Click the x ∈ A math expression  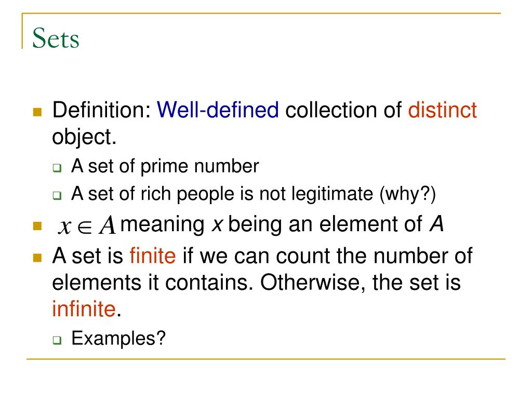[87, 225]
